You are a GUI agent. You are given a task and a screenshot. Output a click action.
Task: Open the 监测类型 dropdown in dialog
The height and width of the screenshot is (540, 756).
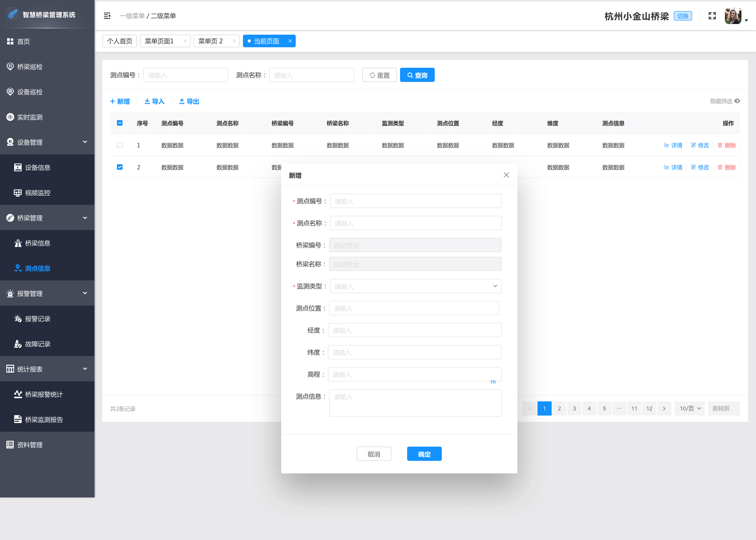(415, 286)
